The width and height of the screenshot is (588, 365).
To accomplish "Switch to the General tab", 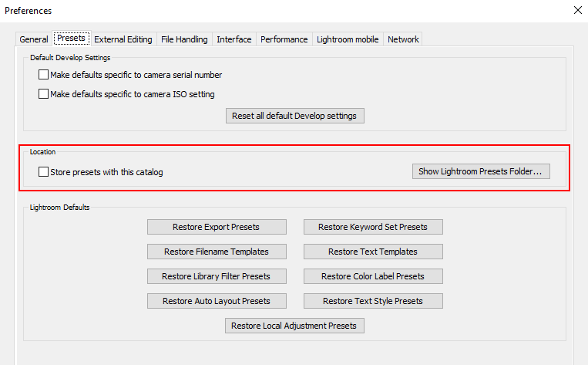I will (x=34, y=39).
